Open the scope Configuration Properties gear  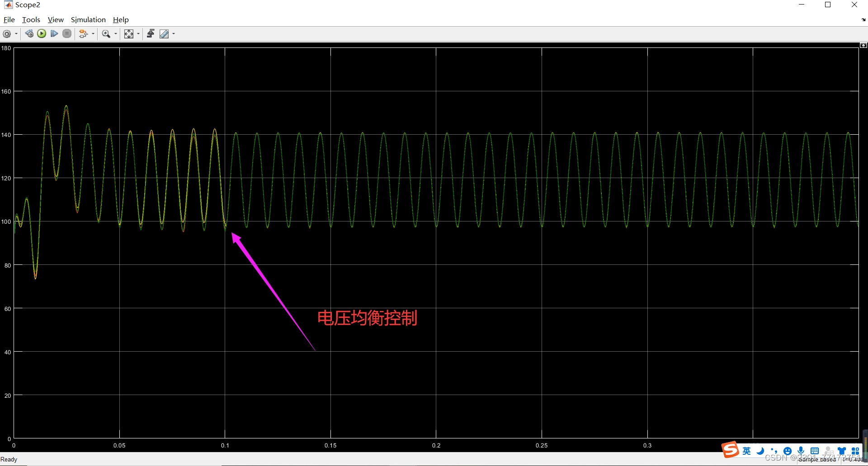[7, 34]
